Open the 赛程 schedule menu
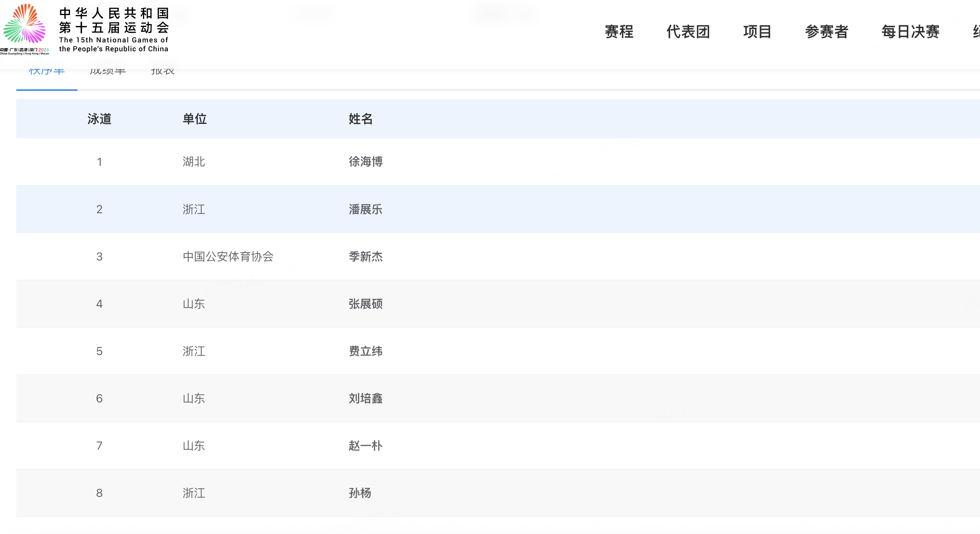Image resolution: width=980 pixels, height=534 pixels. 619,32
